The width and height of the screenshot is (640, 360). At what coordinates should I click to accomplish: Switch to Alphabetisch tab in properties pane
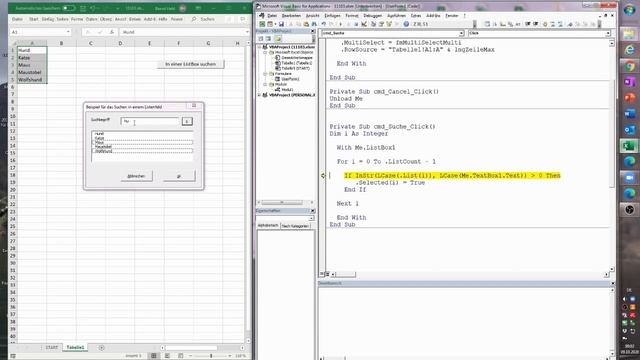[268, 226]
